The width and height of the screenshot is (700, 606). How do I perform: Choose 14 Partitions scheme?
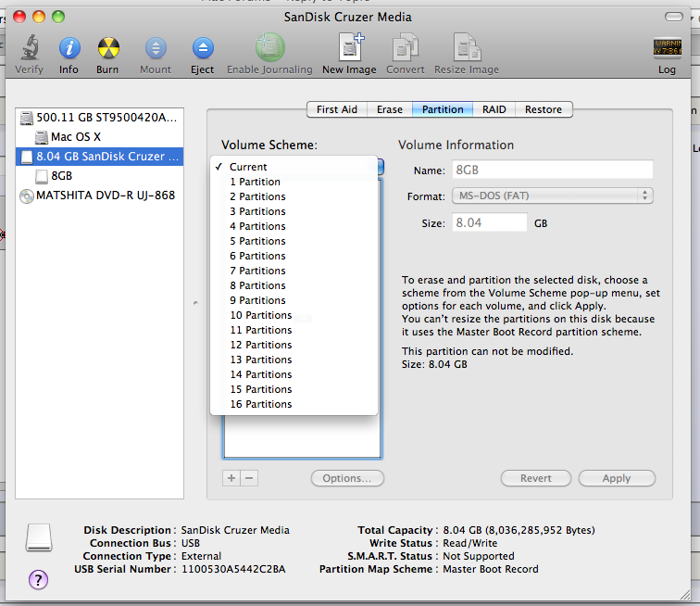pos(294,374)
